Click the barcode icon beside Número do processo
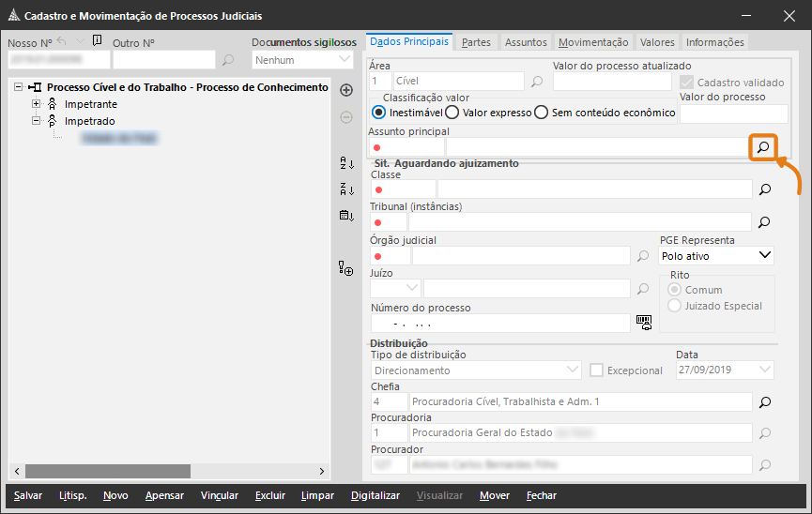812x514 pixels. click(x=643, y=322)
